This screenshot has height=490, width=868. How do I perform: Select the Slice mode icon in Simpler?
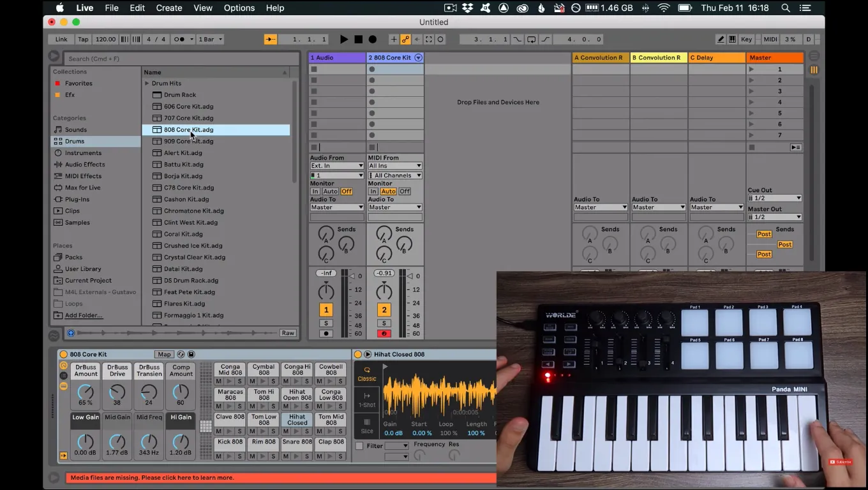click(367, 426)
